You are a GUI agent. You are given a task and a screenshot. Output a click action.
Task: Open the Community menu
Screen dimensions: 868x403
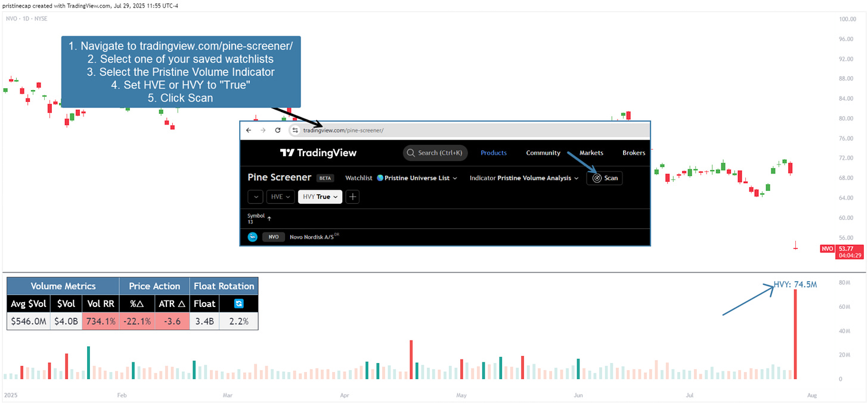tap(543, 153)
